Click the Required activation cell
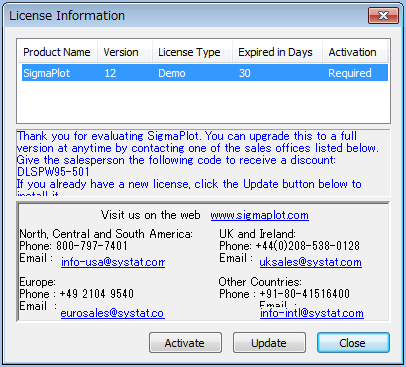Image resolution: width=406 pixels, height=367 pixels. click(350, 73)
